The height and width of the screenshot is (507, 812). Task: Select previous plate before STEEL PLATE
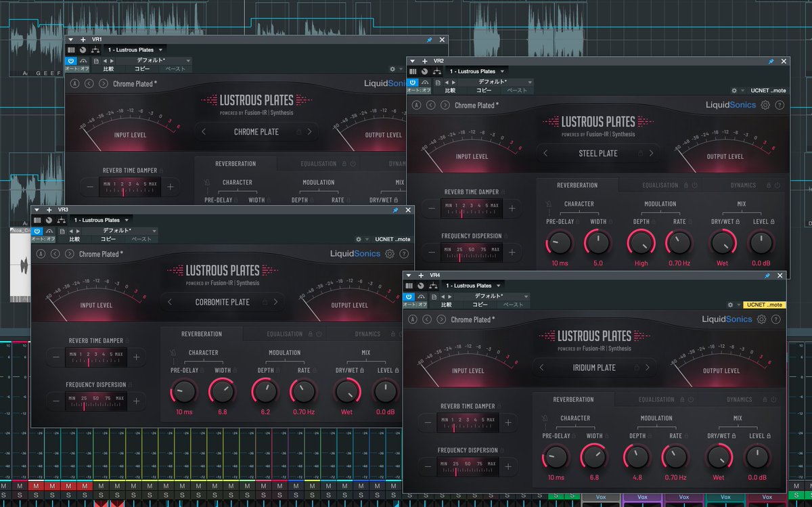546,153
